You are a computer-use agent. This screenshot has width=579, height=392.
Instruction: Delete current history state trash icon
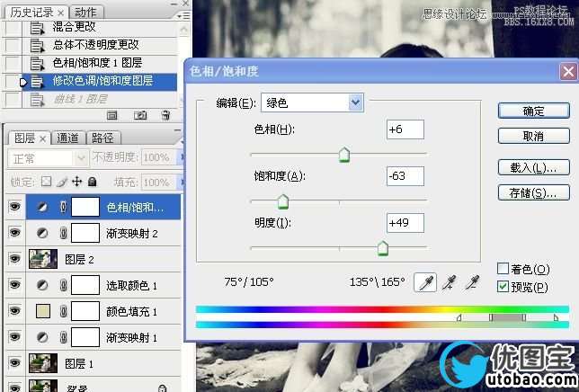[x=166, y=116]
